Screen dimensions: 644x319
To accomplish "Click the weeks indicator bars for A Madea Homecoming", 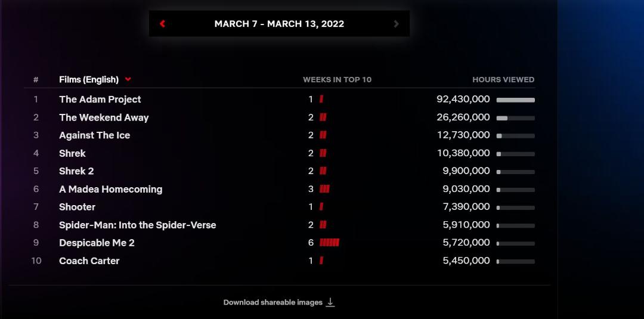I will tap(324, 189).
